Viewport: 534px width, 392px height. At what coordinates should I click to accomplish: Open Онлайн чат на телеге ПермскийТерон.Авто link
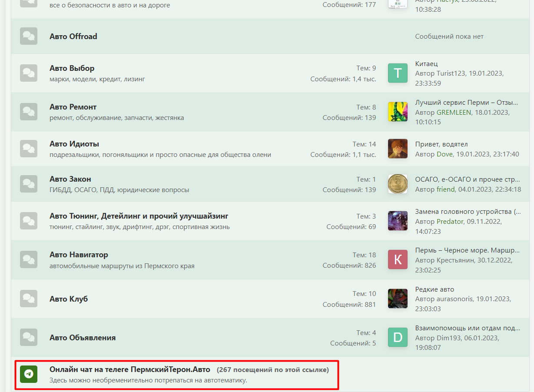pyautogui.click(x=130, y=369)
